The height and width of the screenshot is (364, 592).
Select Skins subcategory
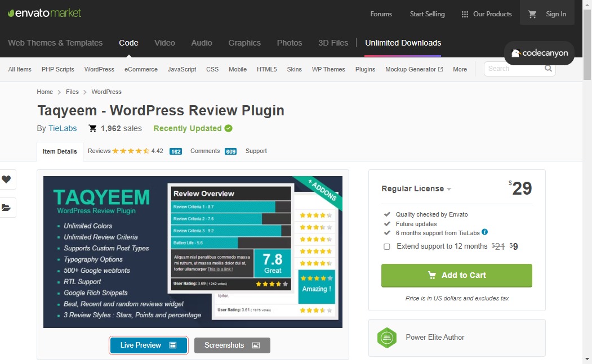point(294,69)
